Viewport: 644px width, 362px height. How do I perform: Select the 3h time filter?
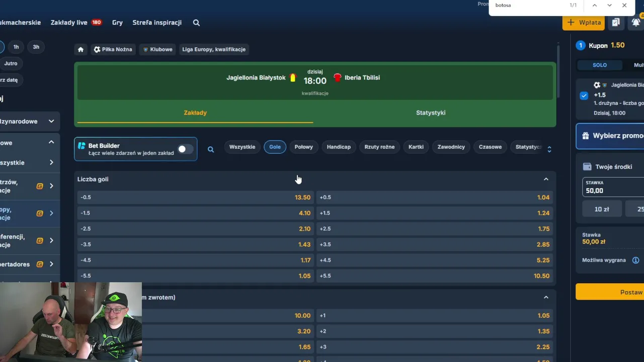36,47
